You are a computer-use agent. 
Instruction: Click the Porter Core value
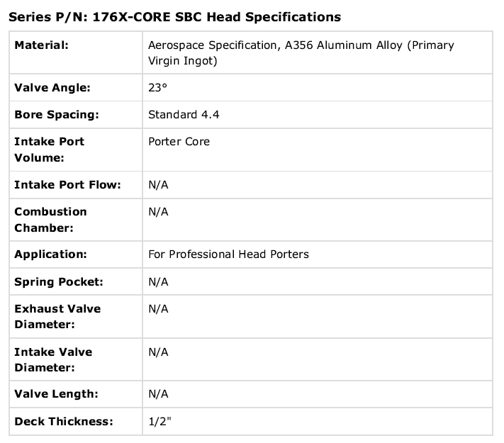(x=179, y=142)
